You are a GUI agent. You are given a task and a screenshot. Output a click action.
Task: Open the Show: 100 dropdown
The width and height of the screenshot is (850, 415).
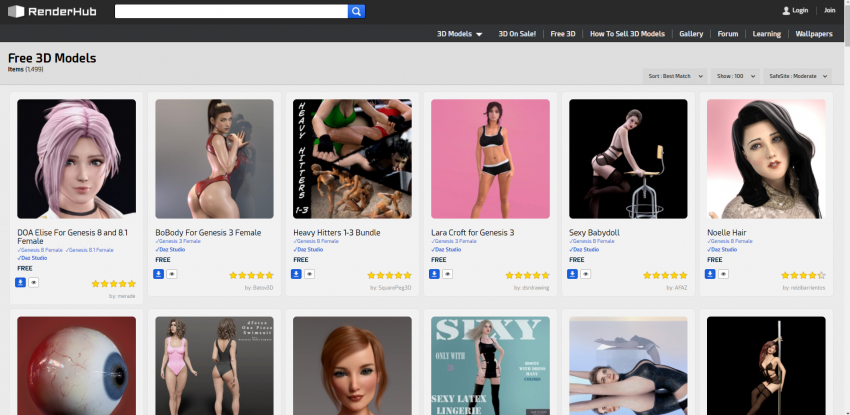(735, 76)
